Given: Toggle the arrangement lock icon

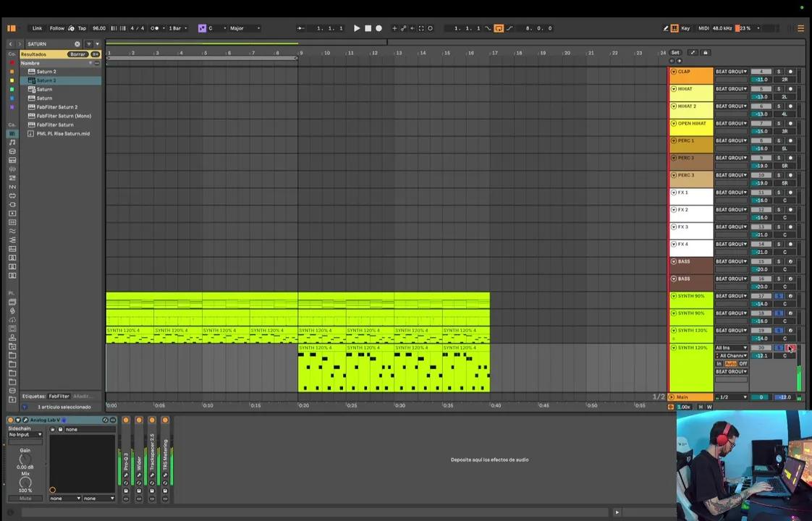Looking at the screenshot, I should pos(706,53).
